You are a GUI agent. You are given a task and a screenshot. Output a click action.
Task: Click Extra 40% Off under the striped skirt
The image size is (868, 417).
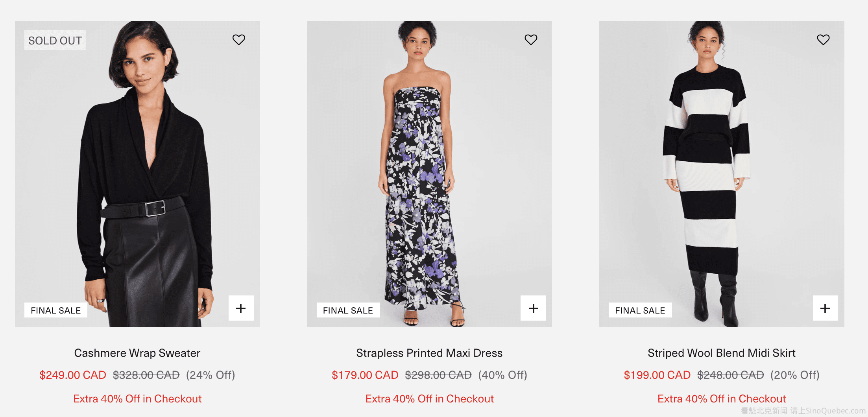[x=721, y=399]
